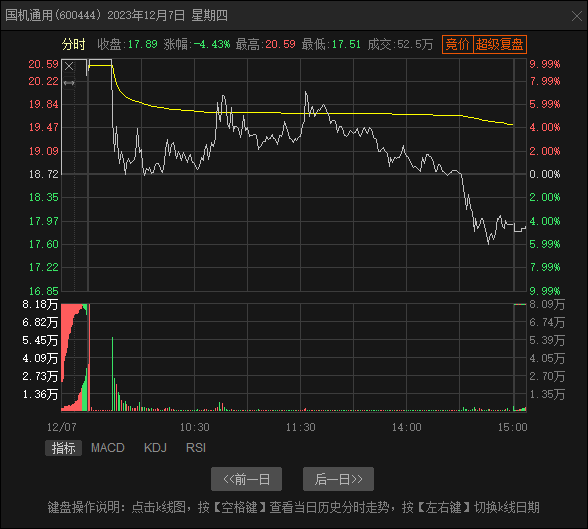Click the yellow average price line
This screenshot has height=529, width=588.
pyautogui.click(x=300, y=113)
